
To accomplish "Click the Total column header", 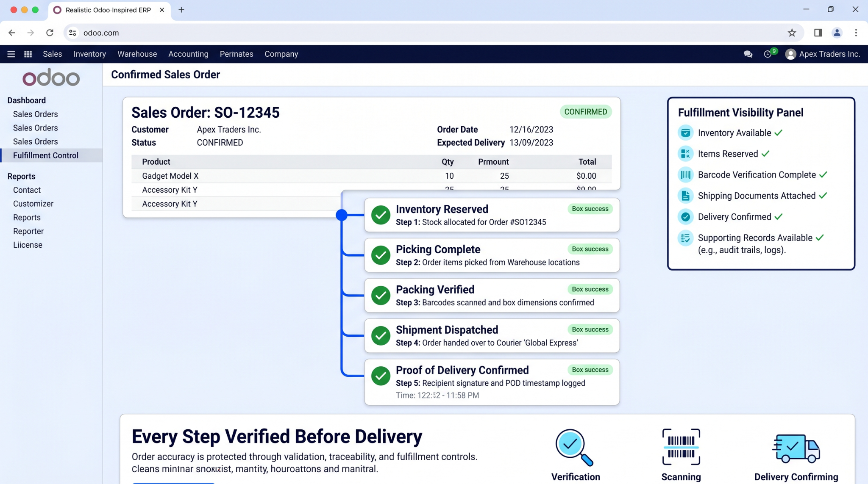I will coord(587,162).
